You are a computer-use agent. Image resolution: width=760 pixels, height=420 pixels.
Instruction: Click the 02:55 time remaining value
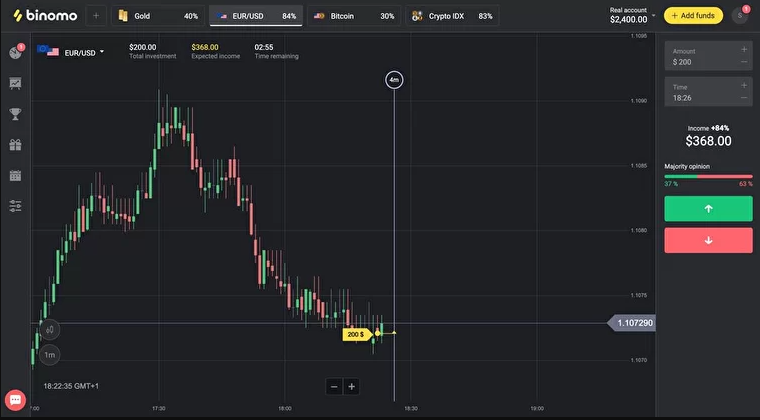pos(264,47)
